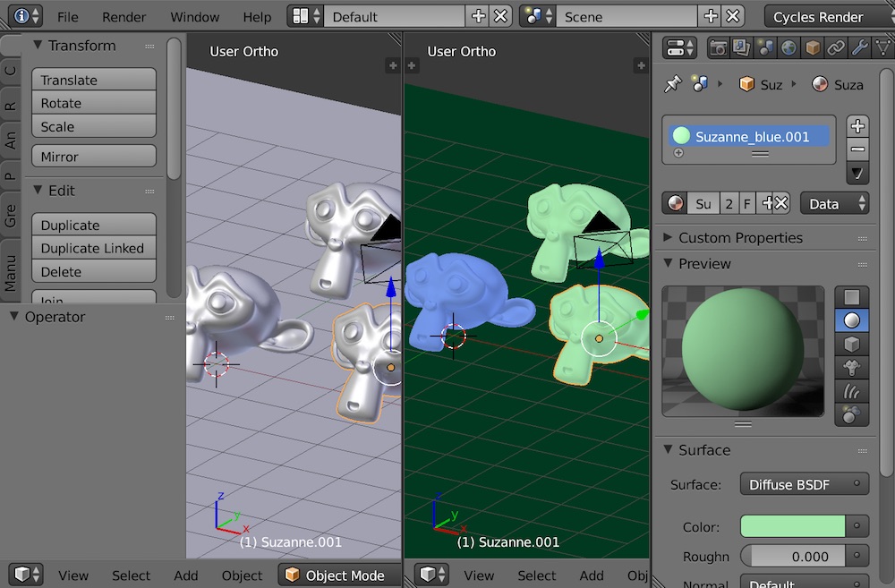Set preview shape to flat plane
Screen dimensions: 895x588
pyautogui.click(x=852, y=297)
